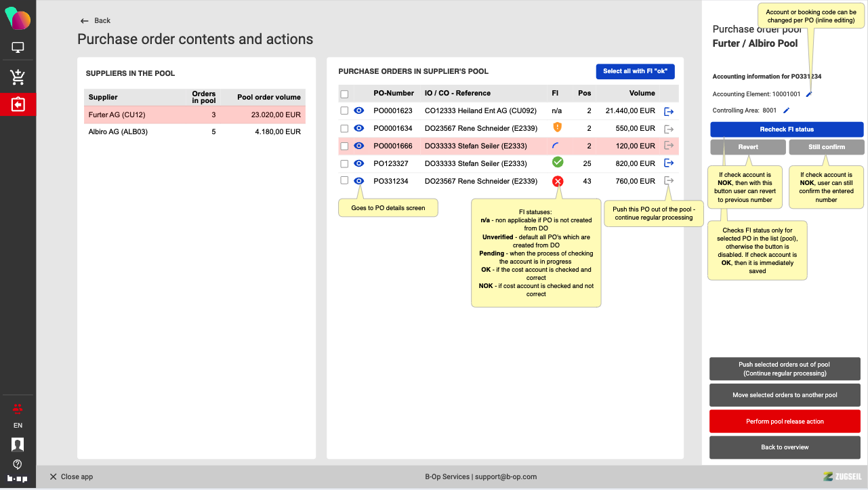Select supplier Albiro AG (ALB03) row
The image size is (868, 490).
pos(194,132)
